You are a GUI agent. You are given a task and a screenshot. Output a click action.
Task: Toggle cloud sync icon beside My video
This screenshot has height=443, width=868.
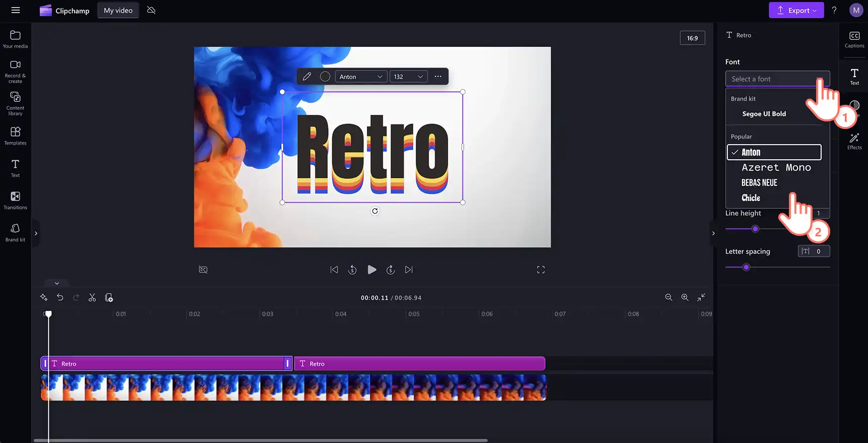tap(151, 10)
